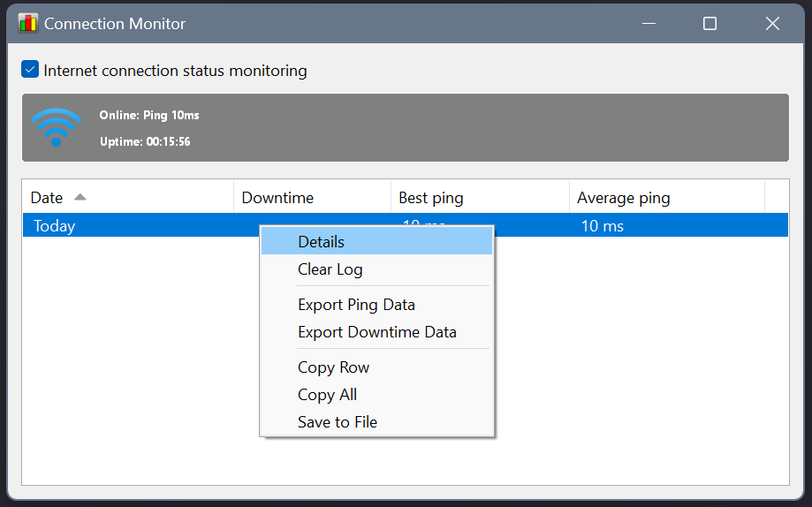Uncheck Internet connection status monitoring
Screen dimensions: 812x507
pos(31,70)
